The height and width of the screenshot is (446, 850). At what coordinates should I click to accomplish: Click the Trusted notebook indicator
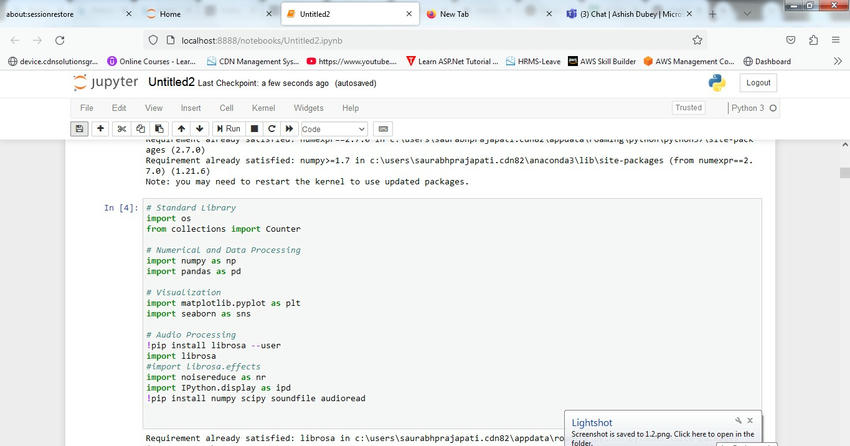[688, 108]
